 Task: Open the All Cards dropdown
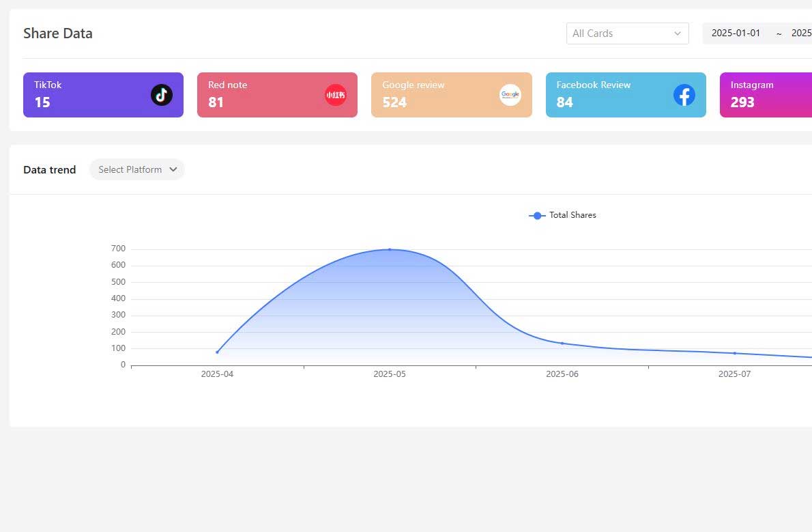click(627, 33)
